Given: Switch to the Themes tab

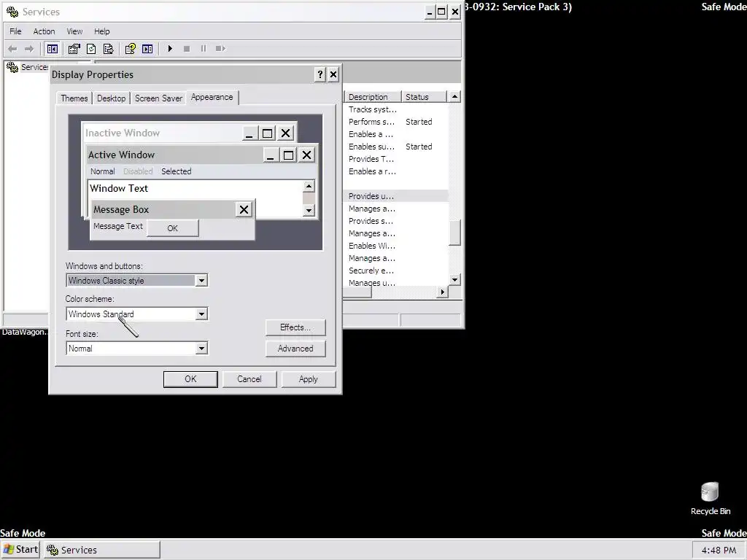Looking at the screenshot, I should click(x=74, y=98).
